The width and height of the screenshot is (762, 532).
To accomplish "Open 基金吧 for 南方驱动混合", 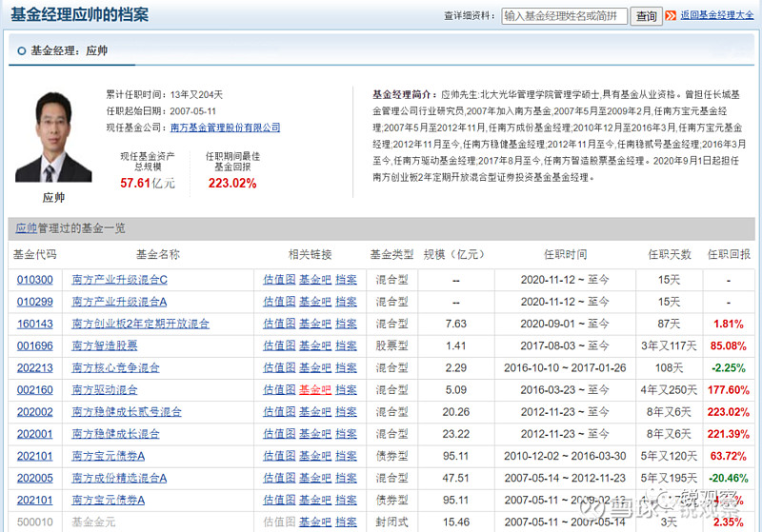I will point(315,389).
